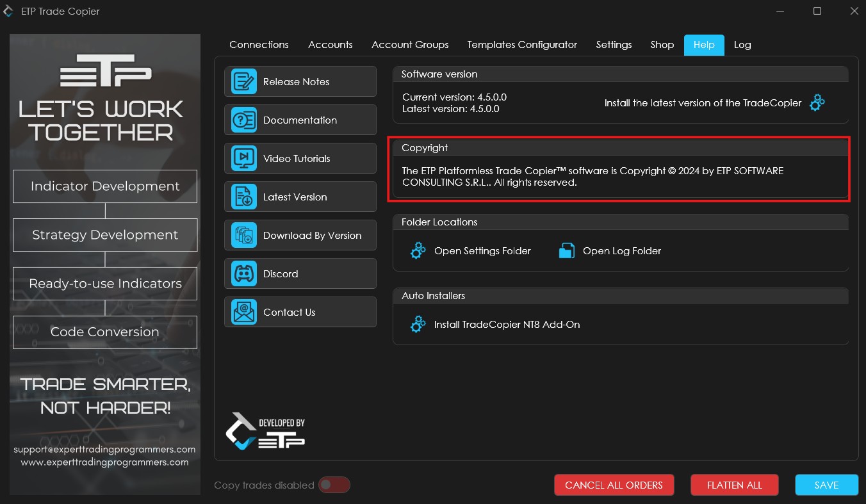This screenshot has width=866, height=504.
Task: Click the ETP Trade Copier title bar icon
Action: [x=9, y=11]
